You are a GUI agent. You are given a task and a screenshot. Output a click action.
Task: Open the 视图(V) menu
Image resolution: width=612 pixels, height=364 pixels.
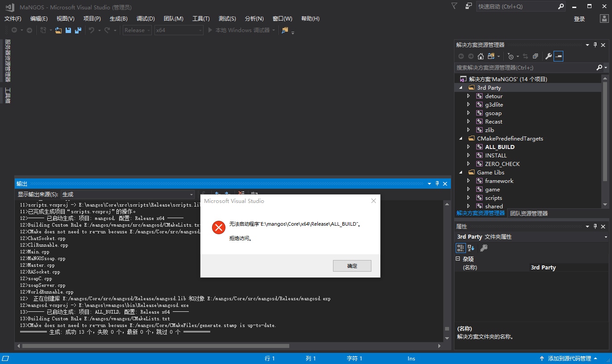(65, 19)
